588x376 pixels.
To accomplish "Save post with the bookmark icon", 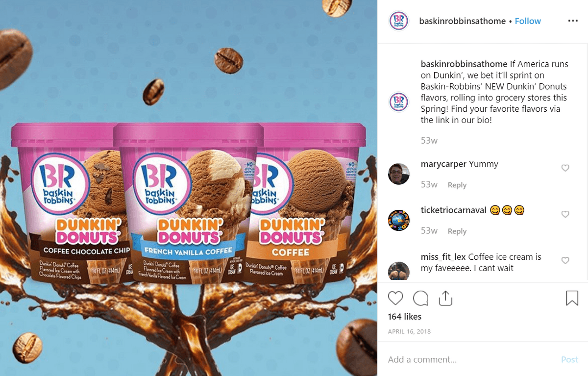I will 572,298.
